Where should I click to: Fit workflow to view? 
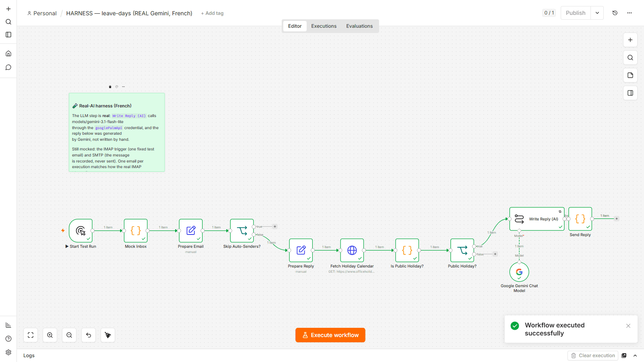pyautogui.click(x=31, y=335)
